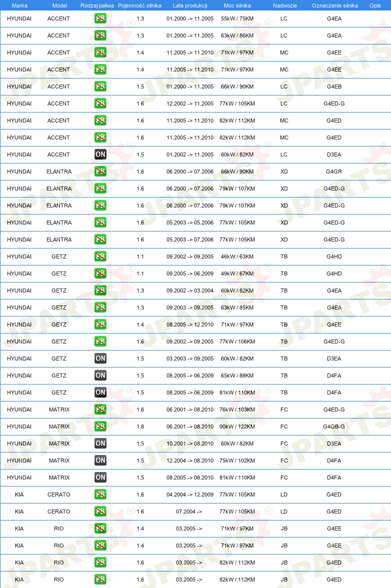This screenshot has height=588, width=391.
Task: Click production dates 03.2003 -> 09.2005
Action: tap(190, 358)
